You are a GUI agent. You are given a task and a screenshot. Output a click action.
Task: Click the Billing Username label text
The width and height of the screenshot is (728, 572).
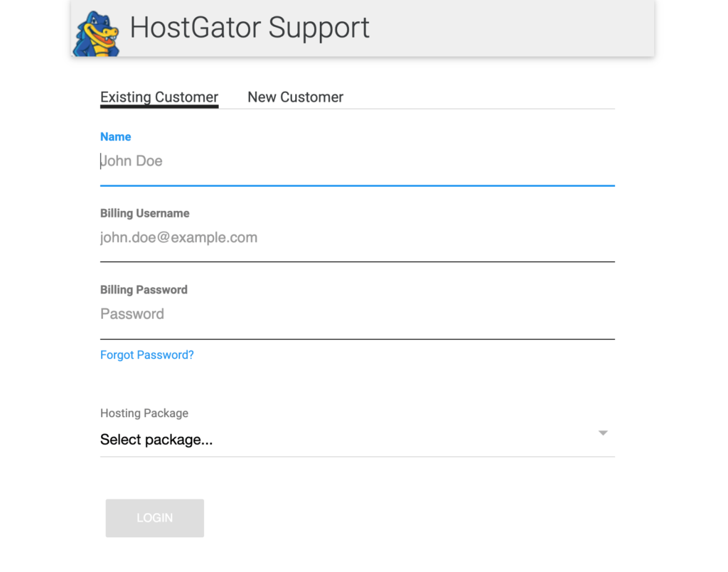pyautogui.click(x=145, y=213)
